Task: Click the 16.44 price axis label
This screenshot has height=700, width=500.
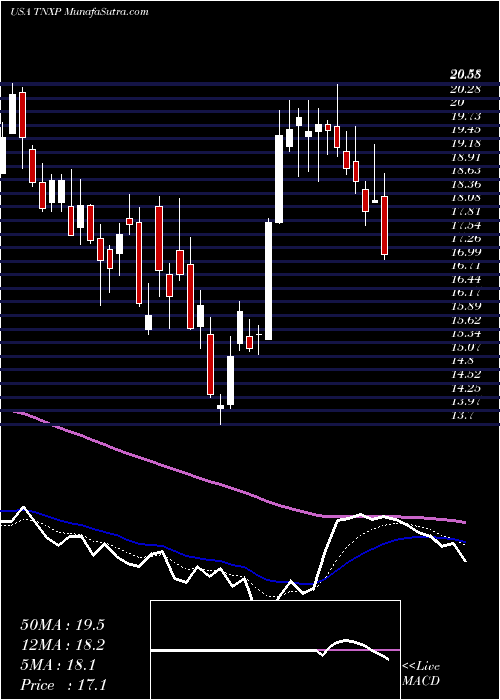Action: click(x=466, y=280)
